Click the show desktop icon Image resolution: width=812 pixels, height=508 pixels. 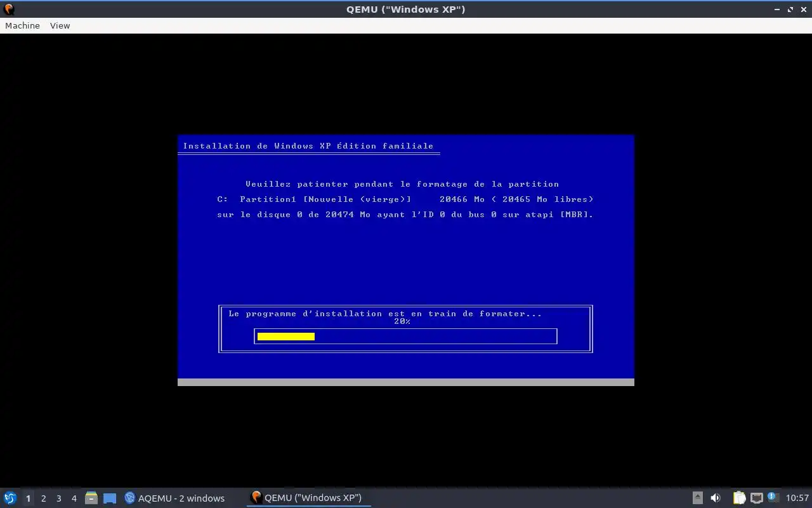[110, 498]
